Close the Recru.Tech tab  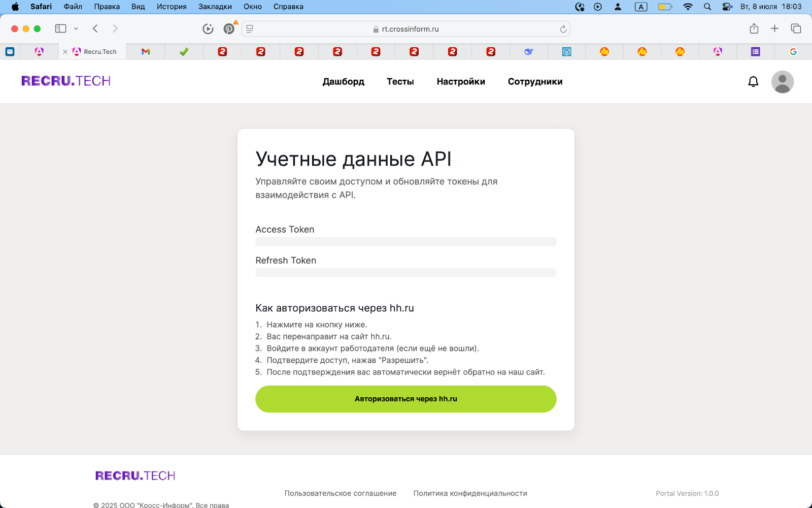pos(65,52)
